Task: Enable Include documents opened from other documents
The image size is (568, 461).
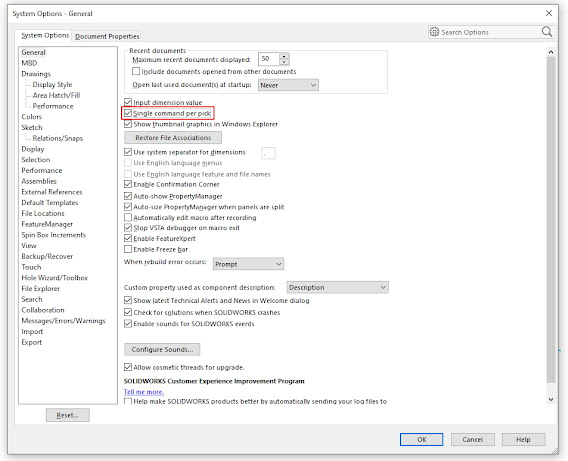Action: (x=136, y=71)
